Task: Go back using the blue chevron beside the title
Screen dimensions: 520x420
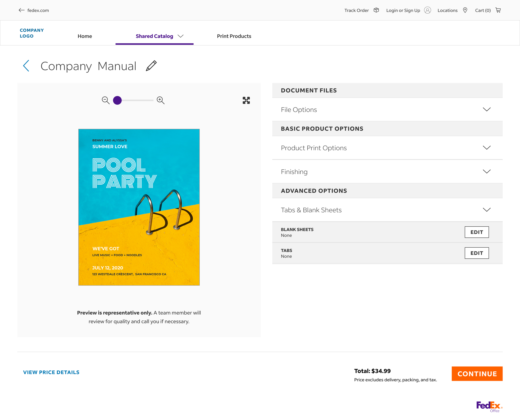Action: tap(26, 66)
